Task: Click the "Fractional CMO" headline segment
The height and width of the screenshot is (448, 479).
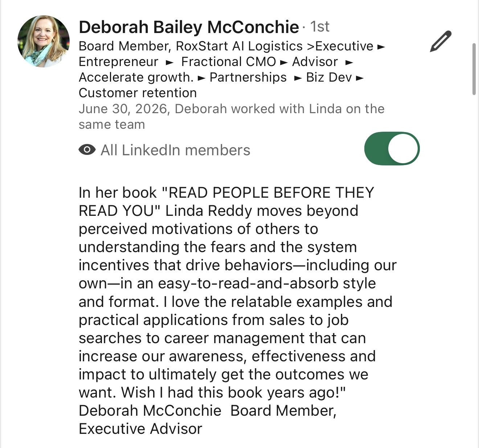Action: tap(229, 62)
